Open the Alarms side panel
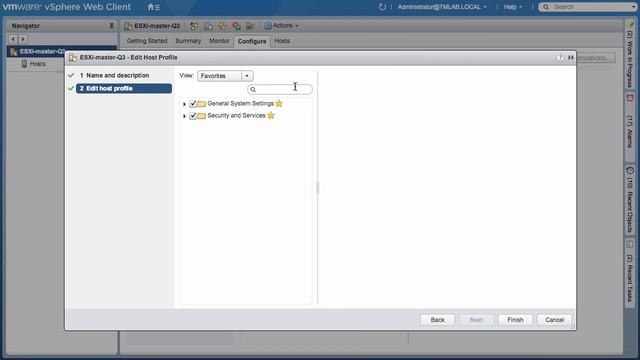 coord(630,127)
